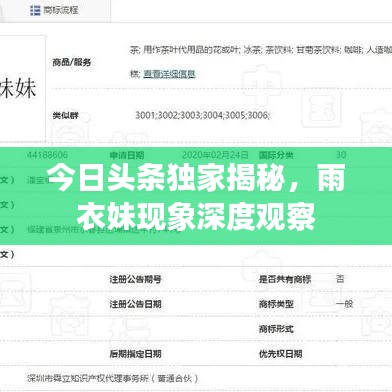This screenshot has width=392, height=392.
Task: Click the green banner headline 今日头条独家揭秘
Action: pyautogui.click(x=196, y=197)
